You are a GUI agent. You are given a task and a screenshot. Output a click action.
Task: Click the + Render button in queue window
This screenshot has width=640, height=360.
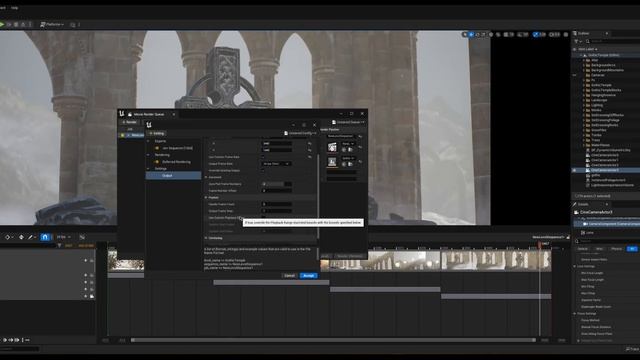tap(129, 122)
